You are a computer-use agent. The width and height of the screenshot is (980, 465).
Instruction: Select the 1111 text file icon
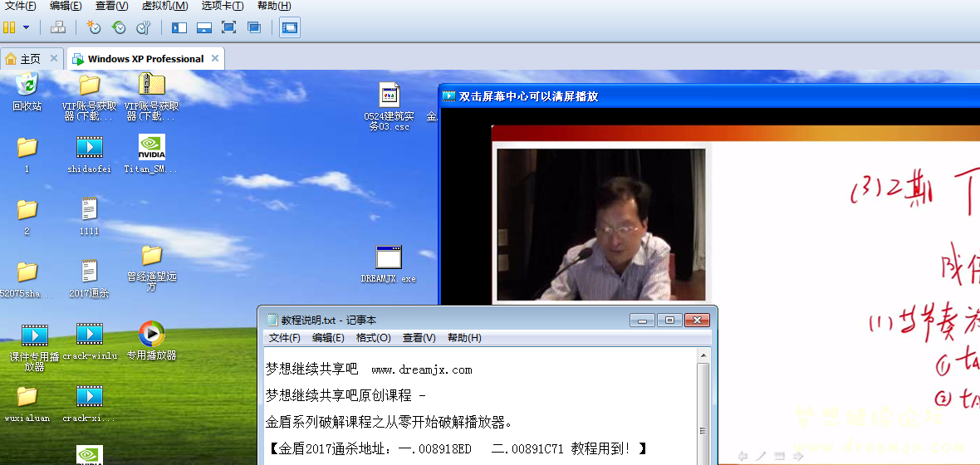click(90, 217)
